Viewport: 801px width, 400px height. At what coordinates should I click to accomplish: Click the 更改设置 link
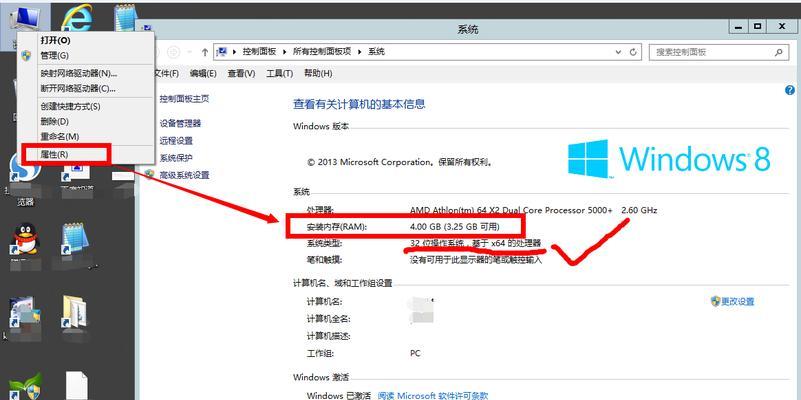738,301
